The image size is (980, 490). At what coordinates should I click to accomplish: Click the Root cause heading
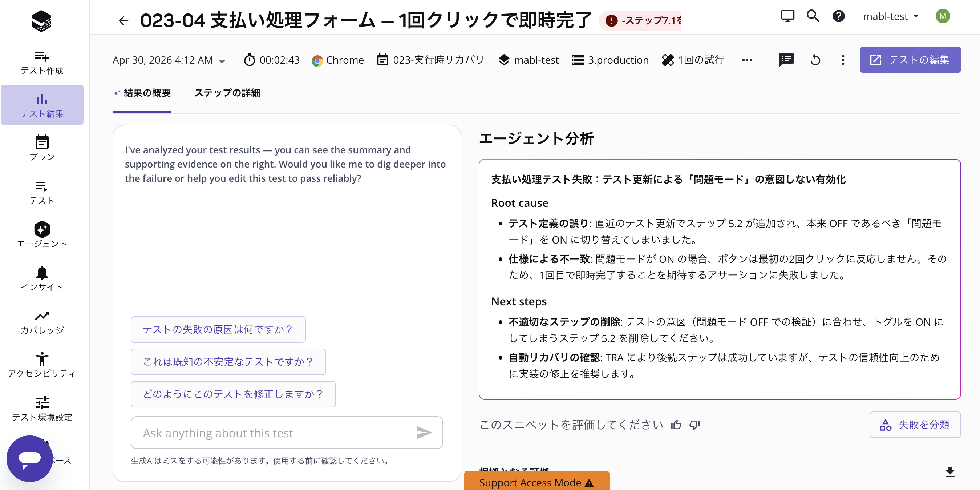[520, 203]
